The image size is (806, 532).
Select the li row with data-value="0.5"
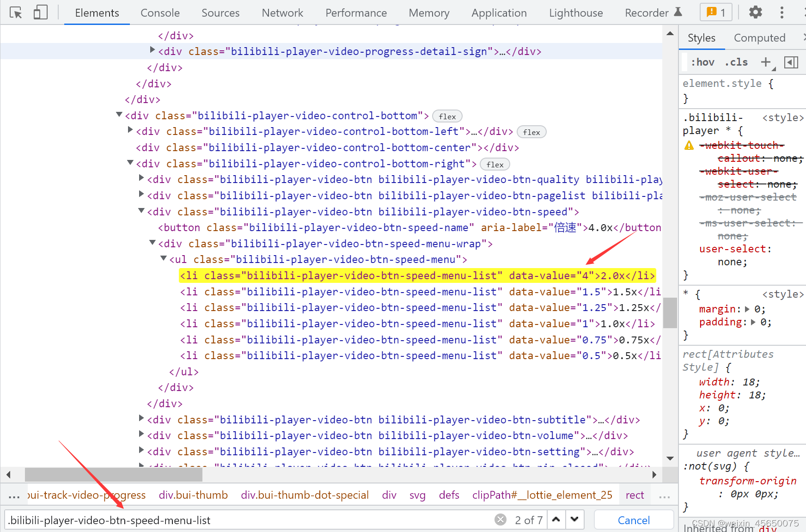click(421, 356)
